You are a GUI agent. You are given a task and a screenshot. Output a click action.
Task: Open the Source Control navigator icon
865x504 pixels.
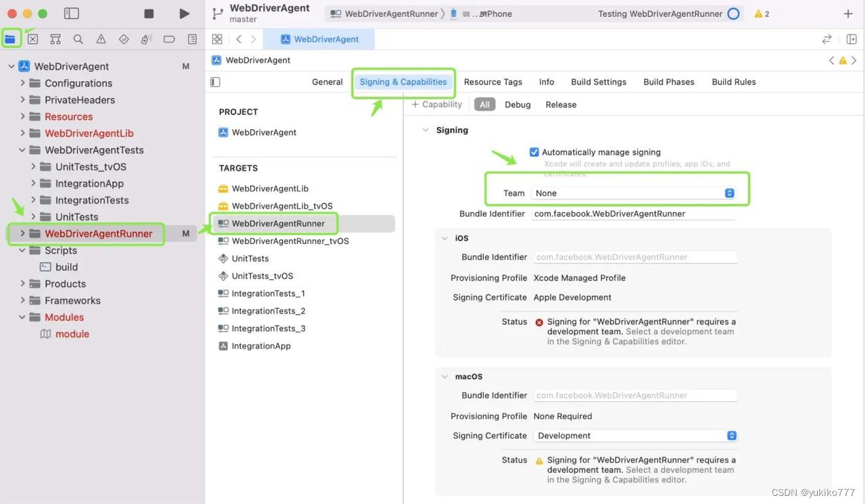coord(32,39)
